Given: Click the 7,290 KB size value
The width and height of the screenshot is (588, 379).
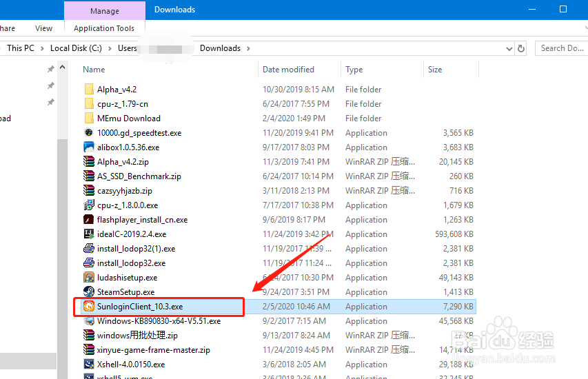Looking at the screenshot, I should pyautogui.click(x=458, y=307).
